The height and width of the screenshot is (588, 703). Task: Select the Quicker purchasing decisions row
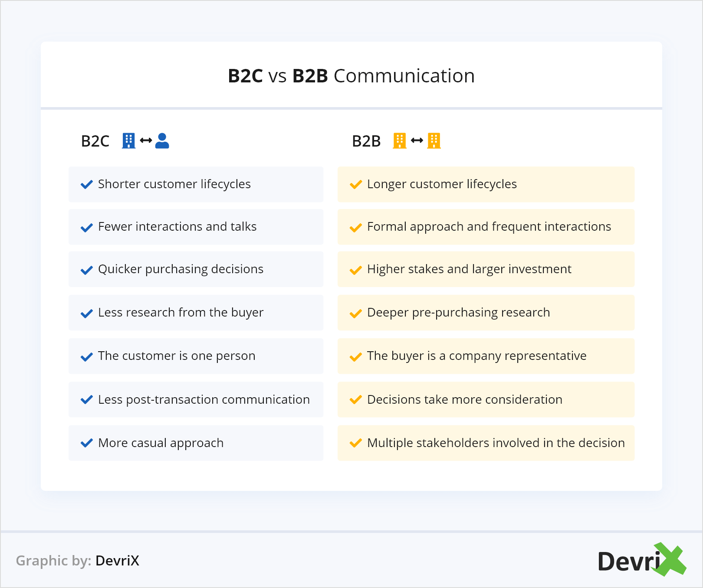tap(196, 269)
